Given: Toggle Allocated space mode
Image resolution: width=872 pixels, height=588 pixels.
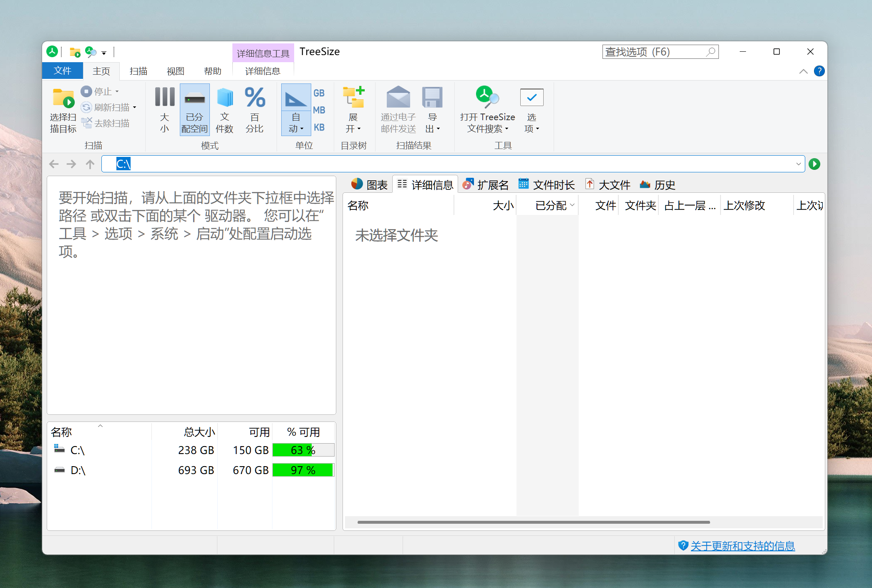Looking at the screenshot, I should [194, 110].
